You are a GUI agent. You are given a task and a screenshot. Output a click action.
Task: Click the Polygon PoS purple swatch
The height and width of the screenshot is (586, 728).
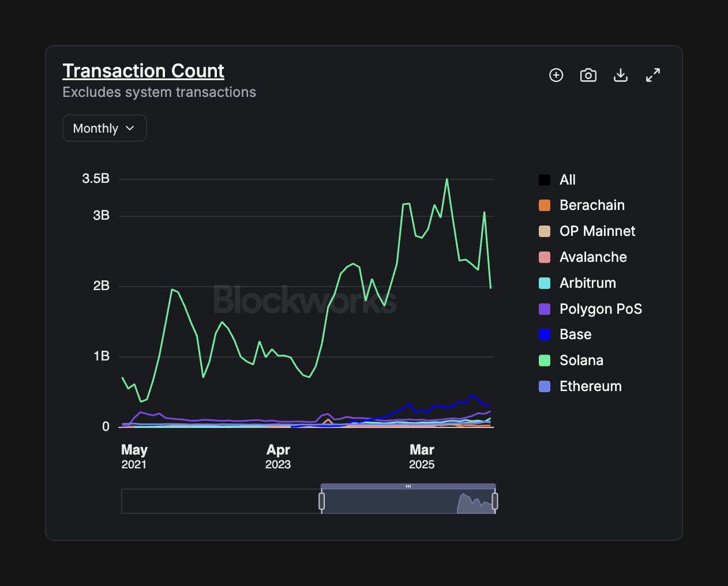[545, 309]
